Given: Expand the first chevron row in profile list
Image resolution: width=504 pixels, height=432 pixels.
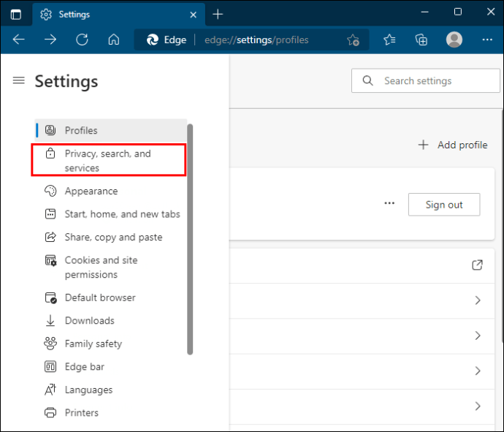Looking at the screenshot, I should click(478, 300).
